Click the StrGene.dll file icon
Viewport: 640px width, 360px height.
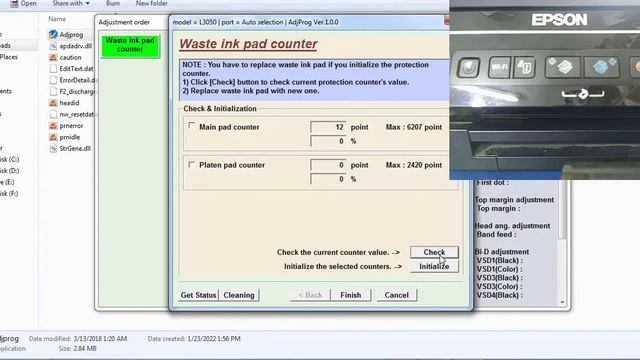[x=53, y=149]
